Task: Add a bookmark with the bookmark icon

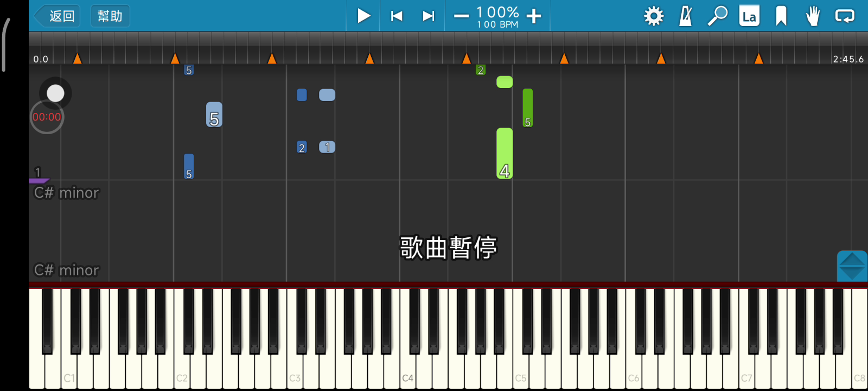Action: coord(781,16)
